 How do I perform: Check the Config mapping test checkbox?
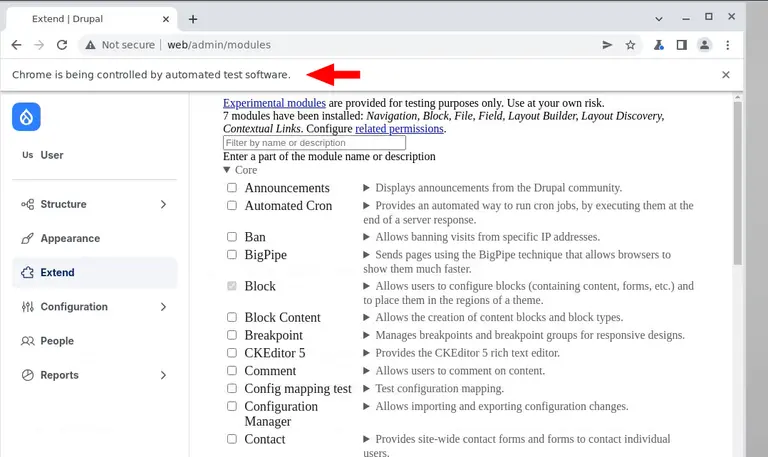pyautogui.click(x=232, y=388)
